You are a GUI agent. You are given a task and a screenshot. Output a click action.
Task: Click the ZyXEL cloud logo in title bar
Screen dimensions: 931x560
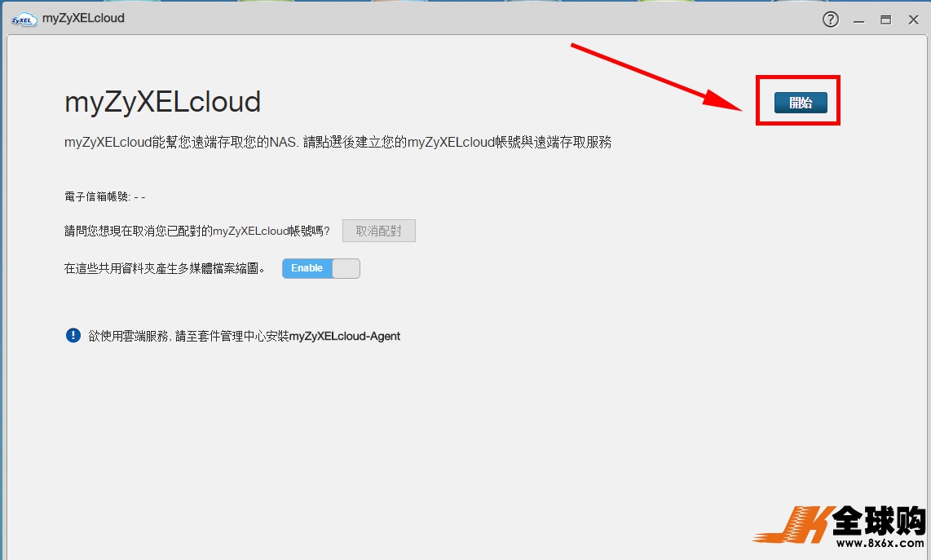tap(24, 19)
